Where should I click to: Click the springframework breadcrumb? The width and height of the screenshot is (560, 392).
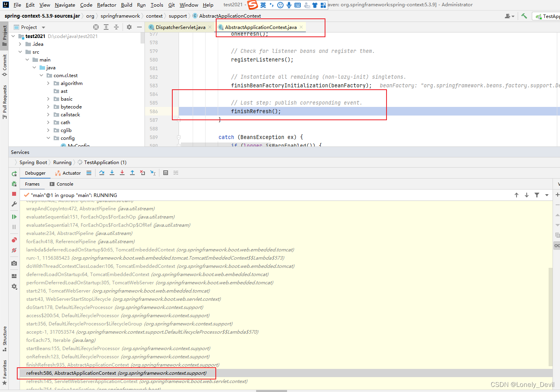(120, 16)
